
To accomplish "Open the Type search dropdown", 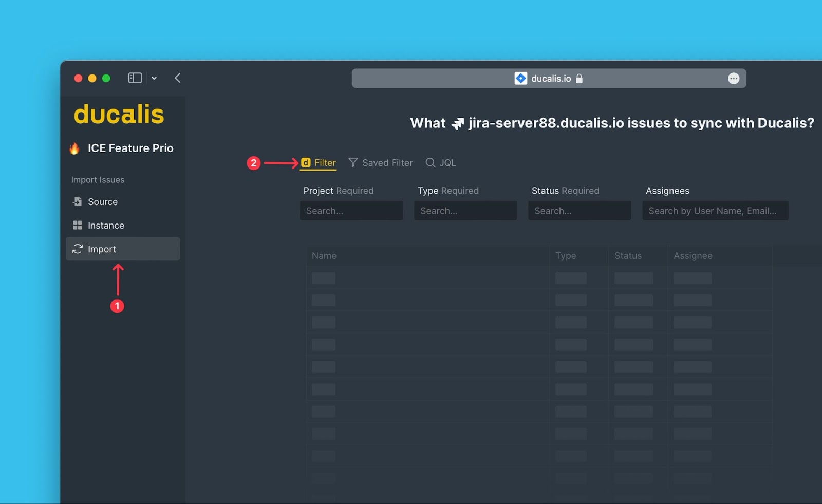I will (465, 211).
